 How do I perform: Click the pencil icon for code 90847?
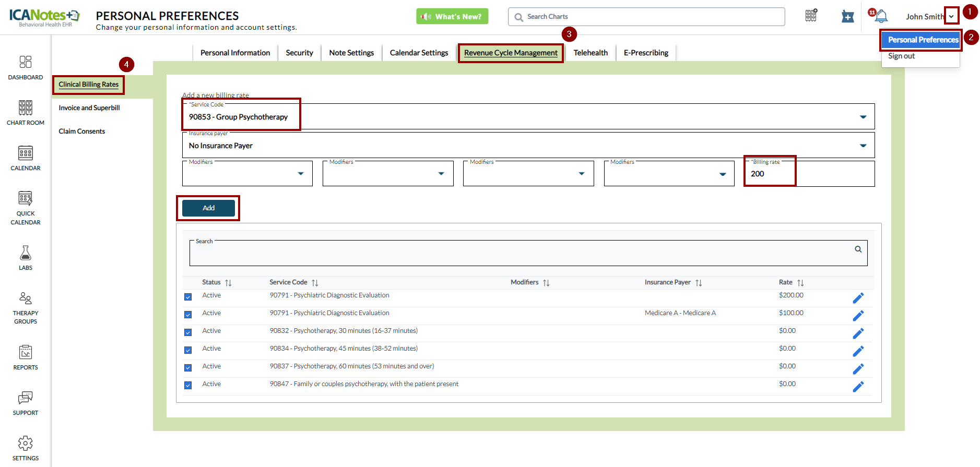tap(858, 387)
